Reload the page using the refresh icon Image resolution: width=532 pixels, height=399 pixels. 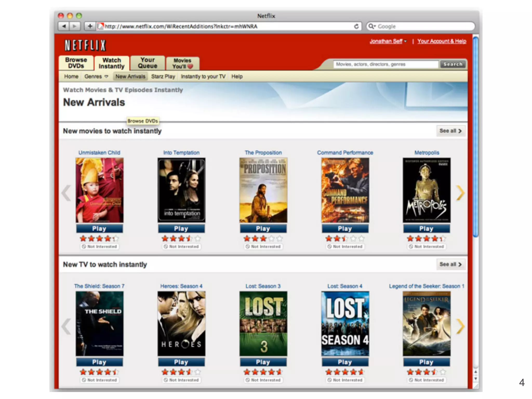point(356,26)
